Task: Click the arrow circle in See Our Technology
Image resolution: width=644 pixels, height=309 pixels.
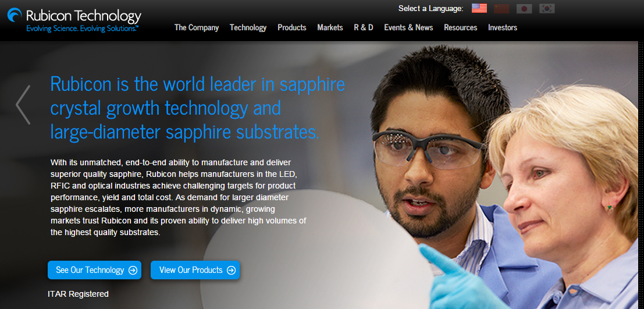Action: (133, 270)
